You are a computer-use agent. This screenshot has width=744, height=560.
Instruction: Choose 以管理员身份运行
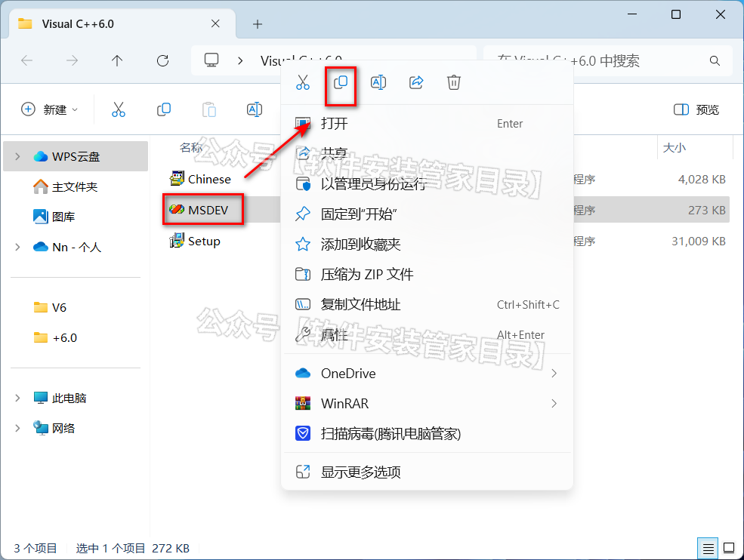[427, 184]
